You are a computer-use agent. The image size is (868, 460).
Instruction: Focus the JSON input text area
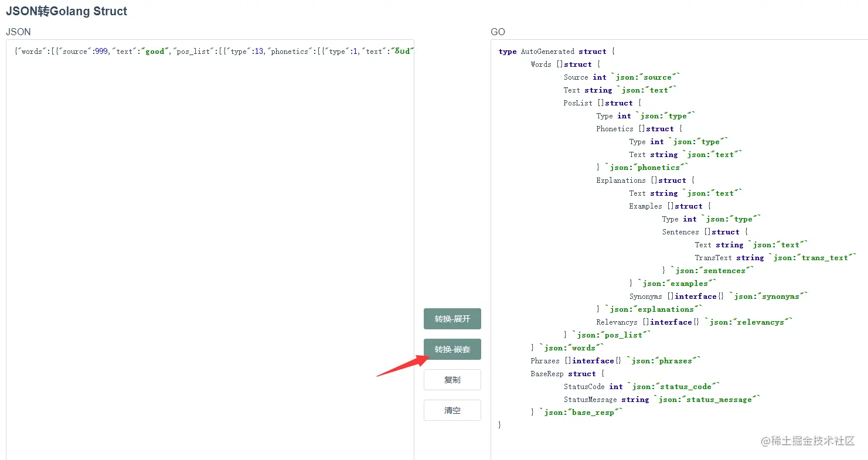[210, 234]
